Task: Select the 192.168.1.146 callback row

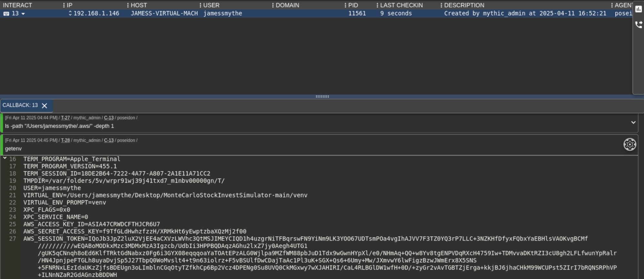Action: coord(96,14)
